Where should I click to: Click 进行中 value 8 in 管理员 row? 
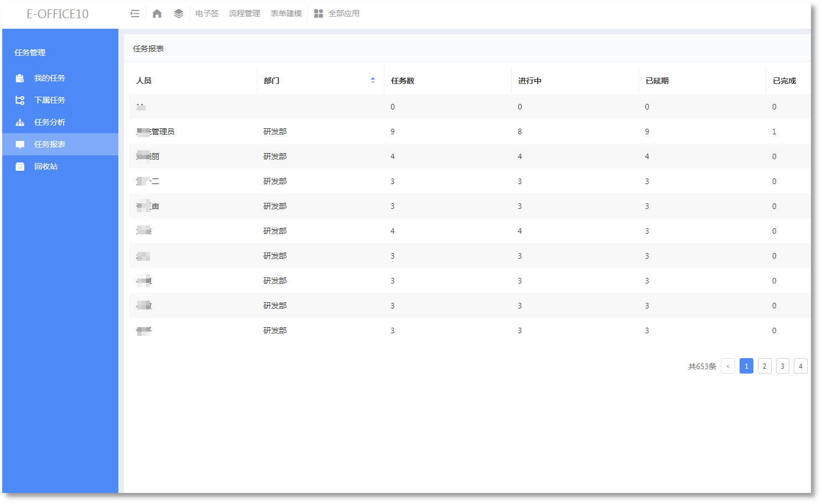click(520, 132)
